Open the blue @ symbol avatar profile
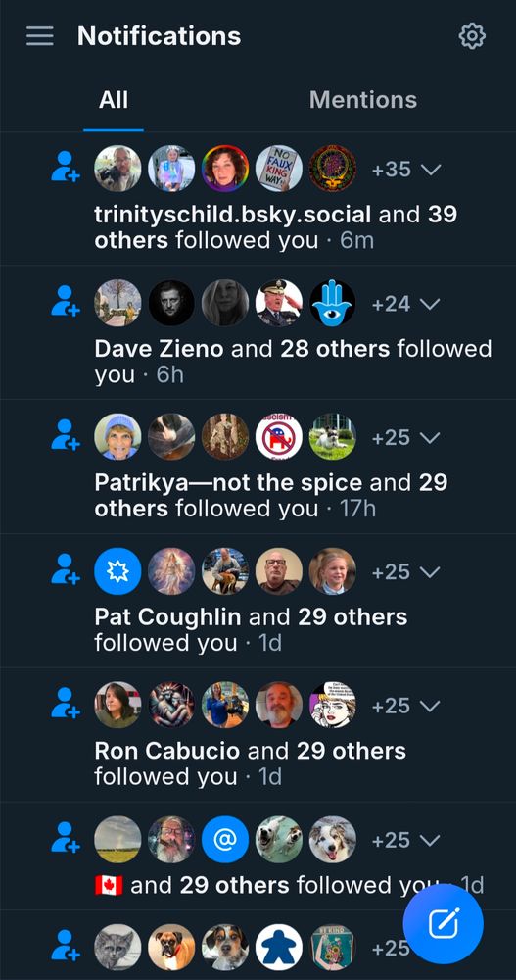 (x=225, y=839)
